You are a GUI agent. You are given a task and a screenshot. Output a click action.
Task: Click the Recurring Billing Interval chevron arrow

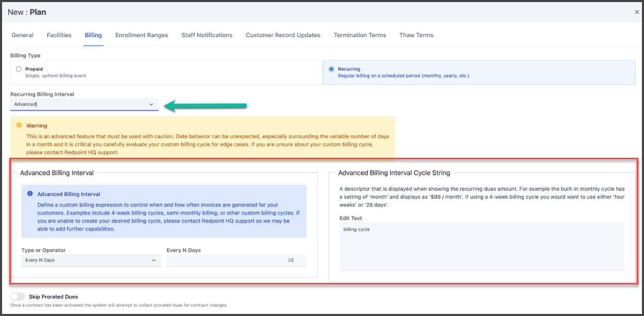pyautogui.click(x=151, y=104)
